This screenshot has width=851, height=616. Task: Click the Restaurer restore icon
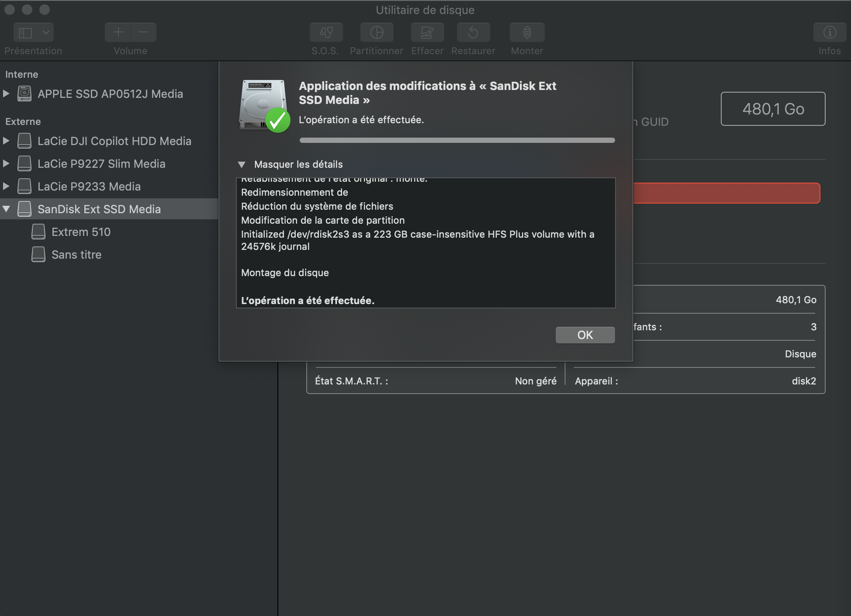[473, 32]
